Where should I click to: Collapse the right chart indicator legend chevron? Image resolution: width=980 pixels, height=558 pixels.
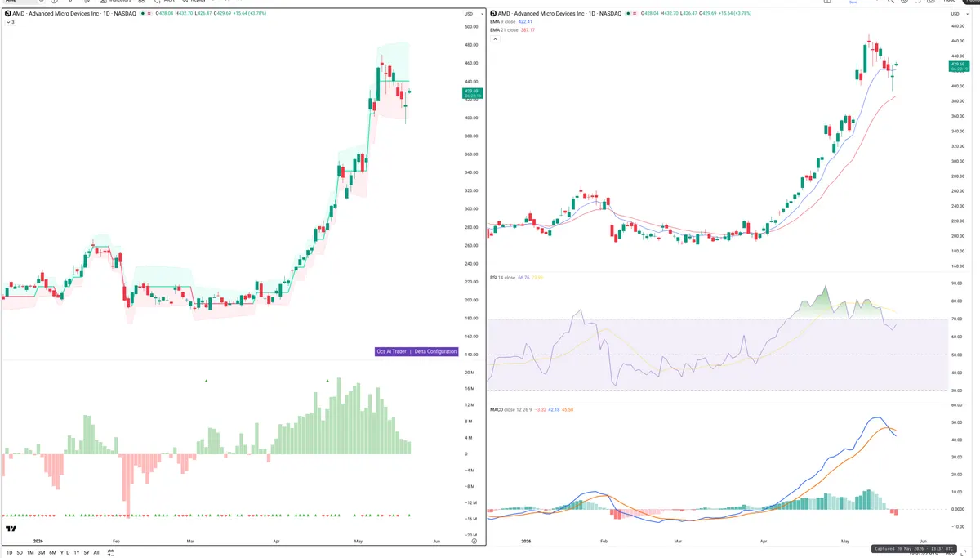click(x=495, y=39)
